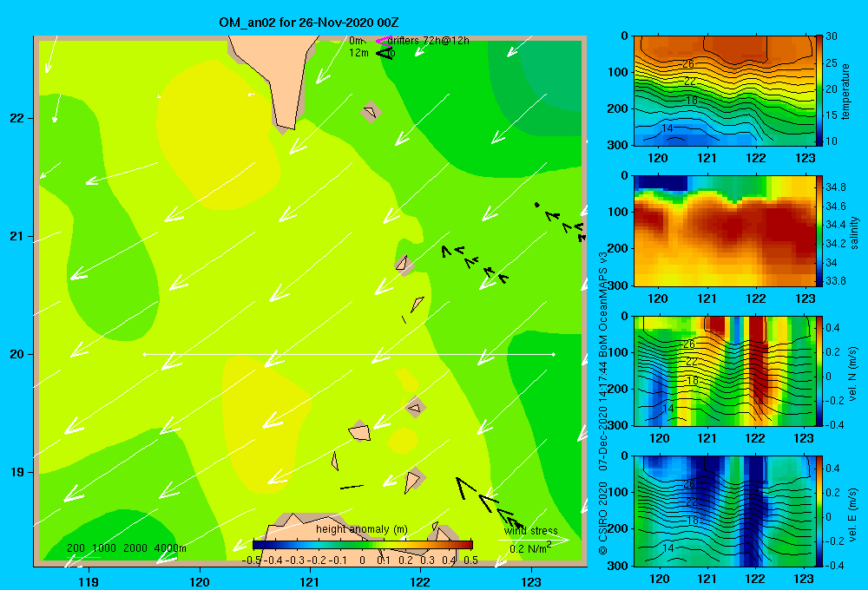Select the plot title 'OM_an02 for 26-Nov-2020 00Z'
The width and height of the screenshot is (868, 590).
[309, 23]
